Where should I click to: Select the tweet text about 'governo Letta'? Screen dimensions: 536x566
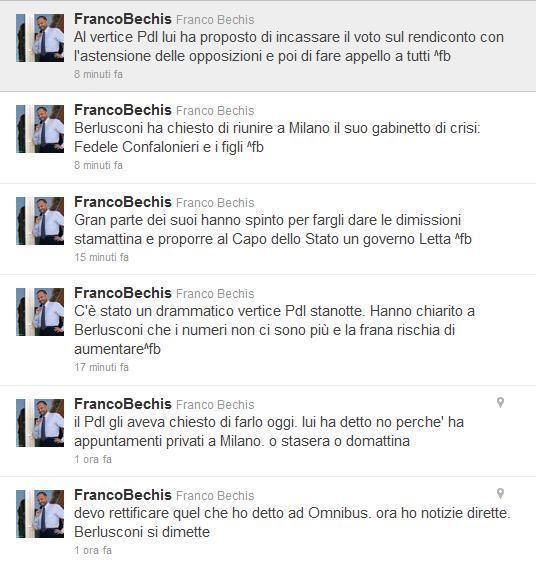pyautogui.click(x=273, y=230)
